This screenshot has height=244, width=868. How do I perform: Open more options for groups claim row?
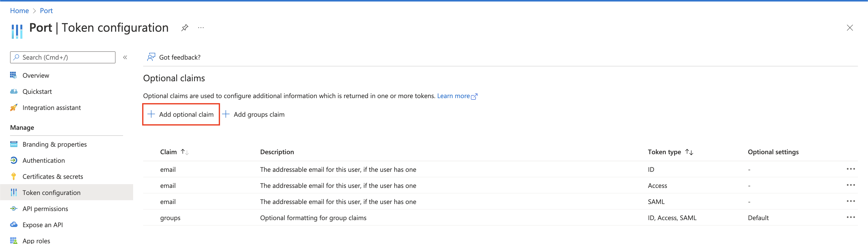click(850, 217)
